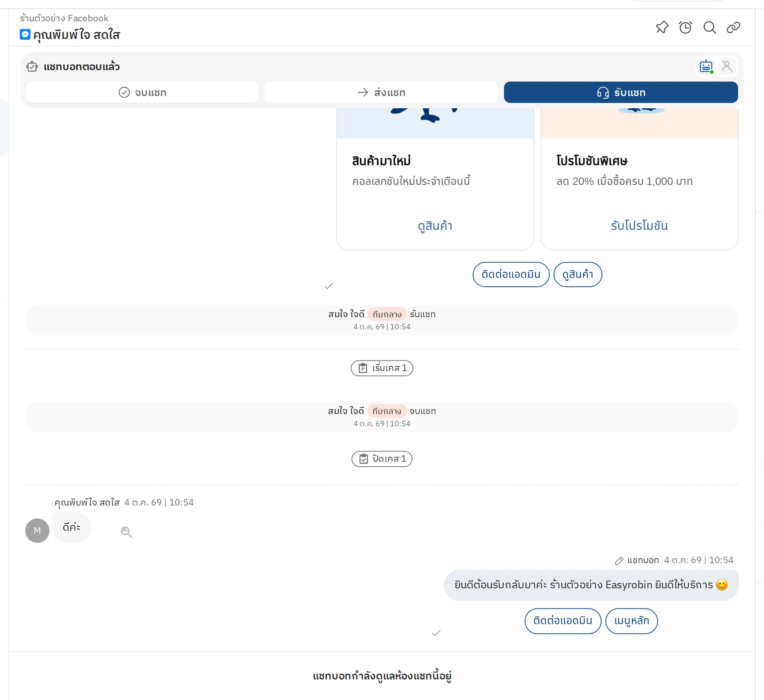Toggle chatbot mode icon in status bar

click(x=706, y=66)
